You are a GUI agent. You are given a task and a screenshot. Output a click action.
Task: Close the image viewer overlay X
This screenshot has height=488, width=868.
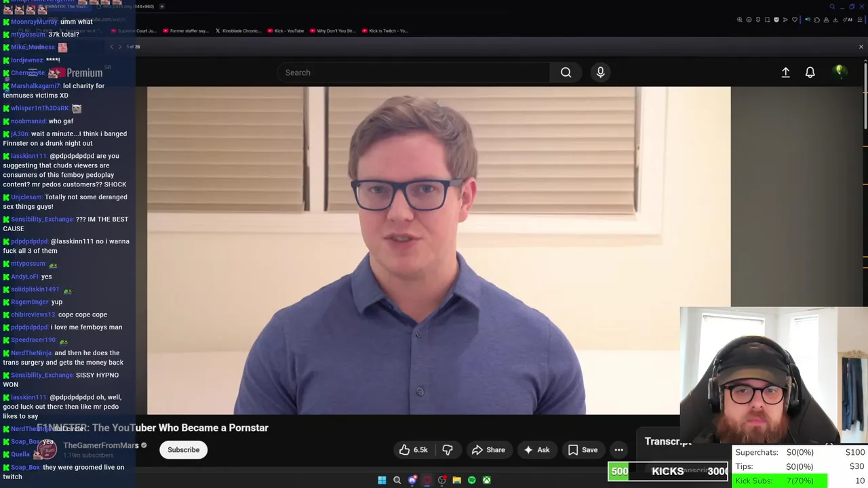(x=861, y=47)
